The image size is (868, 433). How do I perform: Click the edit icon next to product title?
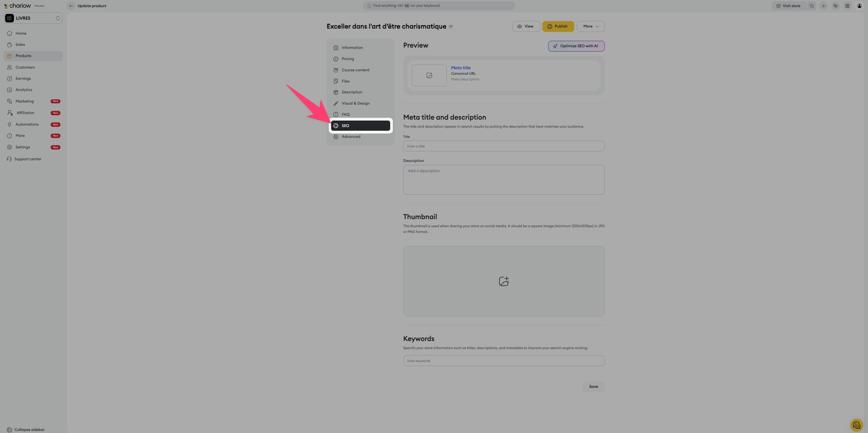tap(451, 27)
